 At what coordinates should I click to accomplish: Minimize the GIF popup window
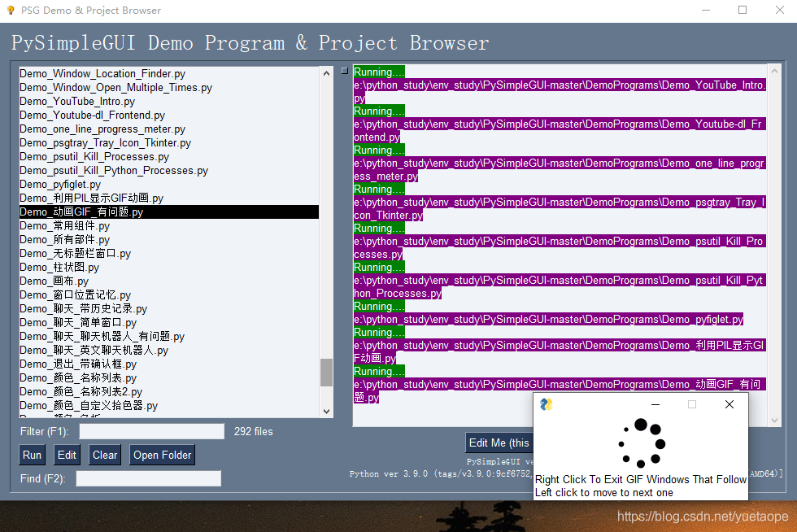coord(655,404)
